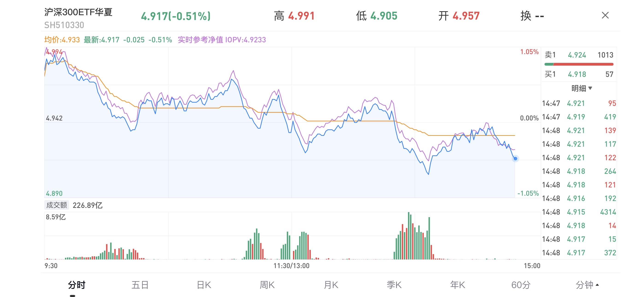Image resolution: width=644 pixels, height=297 pixels.
Task: Toggle the 成交额 indicator label
Action: pyautogui.click(x=57, y=205)
